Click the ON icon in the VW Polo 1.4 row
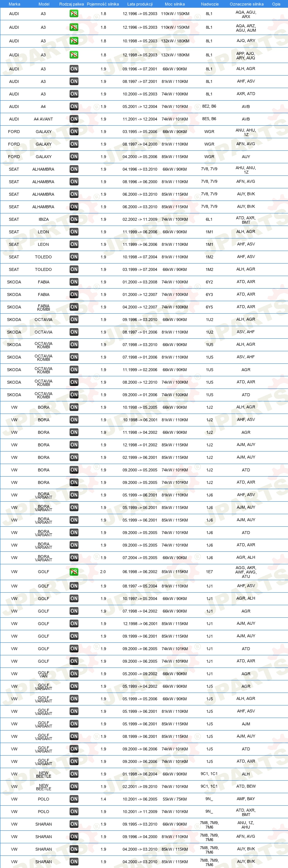 tap(74, 799)
